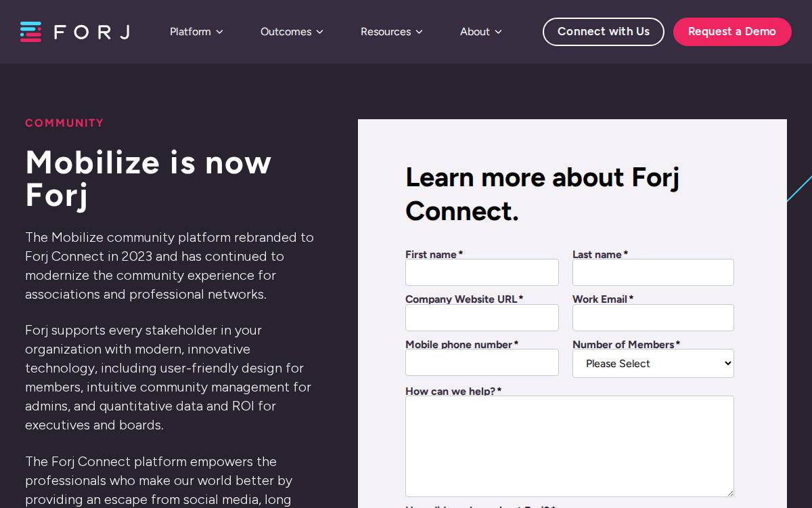Expand the Outcomes chevron arrow
Viewport: 812px width, 508px height.
319,32
